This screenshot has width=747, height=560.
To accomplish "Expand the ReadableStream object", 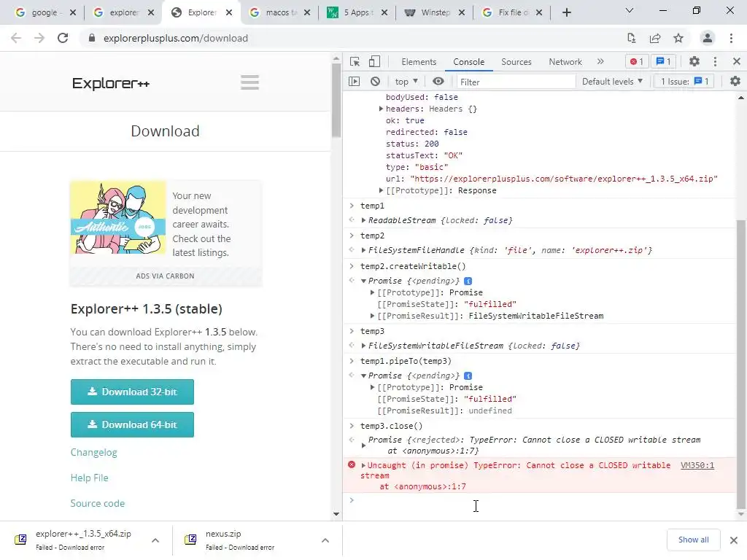I will [x=363, y=220].
